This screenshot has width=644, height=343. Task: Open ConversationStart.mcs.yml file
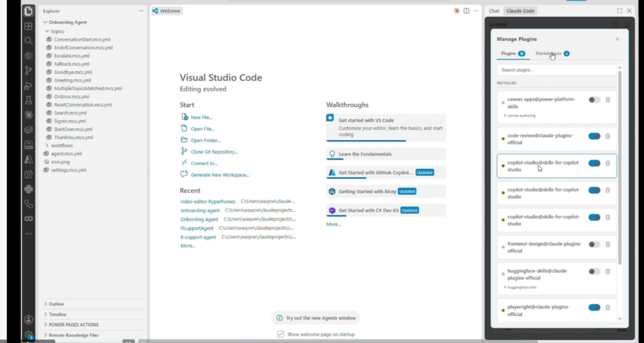click(x=82, y=40)
